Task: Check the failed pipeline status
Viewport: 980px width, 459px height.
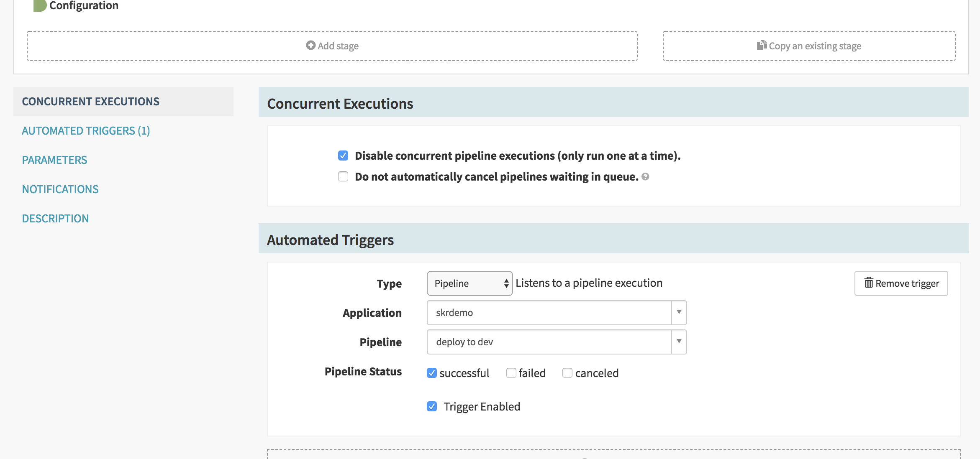Action: tap(511, 373)
